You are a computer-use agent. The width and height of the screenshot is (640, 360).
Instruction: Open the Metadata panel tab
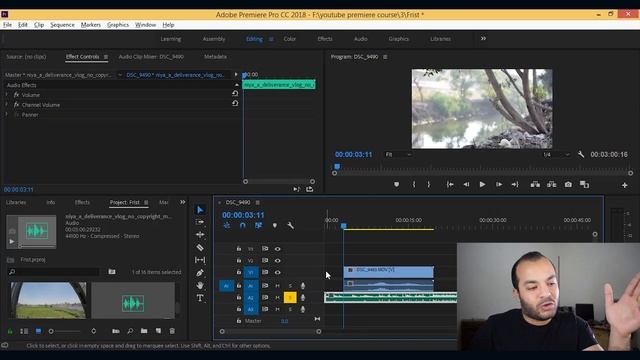216,57
